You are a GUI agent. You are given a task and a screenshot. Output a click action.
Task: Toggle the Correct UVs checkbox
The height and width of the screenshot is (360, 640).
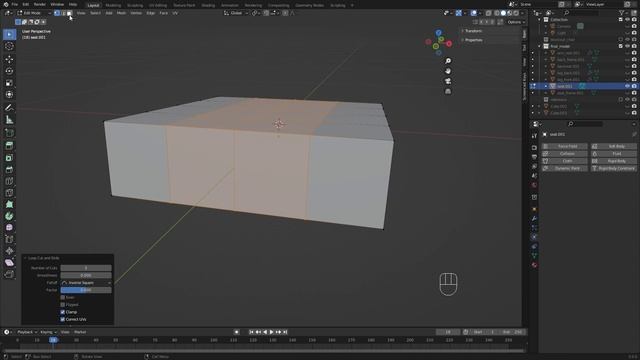[62, 319]
